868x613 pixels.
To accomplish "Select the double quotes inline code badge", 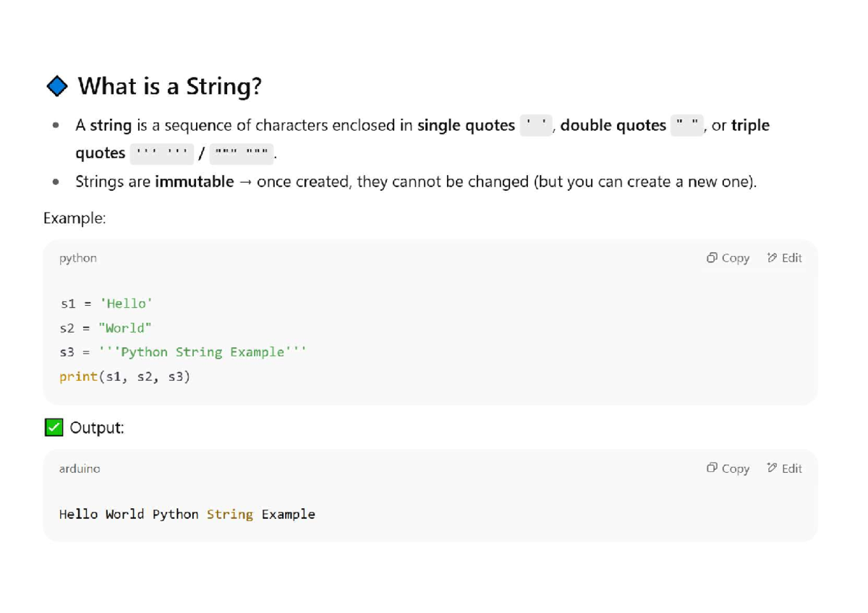I will (x=686, y=126).
